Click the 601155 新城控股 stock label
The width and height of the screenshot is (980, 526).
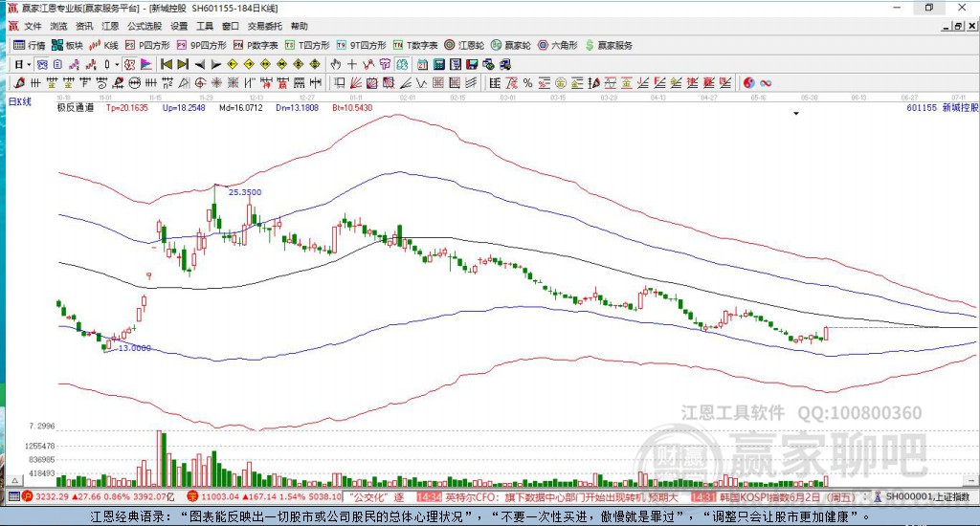[943, 107]
